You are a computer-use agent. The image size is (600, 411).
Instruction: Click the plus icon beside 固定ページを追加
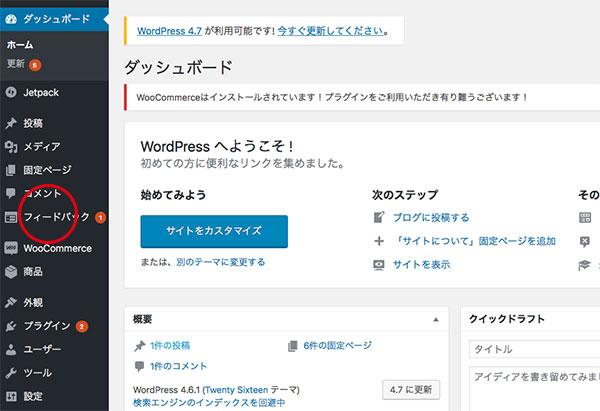[x=379, y=241]
